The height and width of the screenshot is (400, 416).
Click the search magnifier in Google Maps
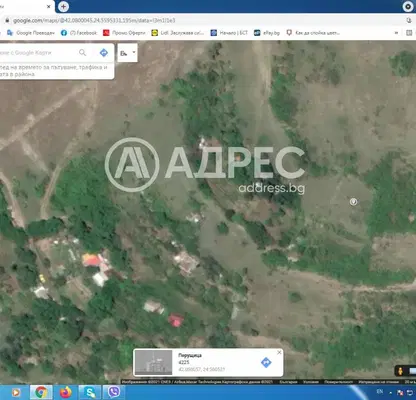pos(82,53)
